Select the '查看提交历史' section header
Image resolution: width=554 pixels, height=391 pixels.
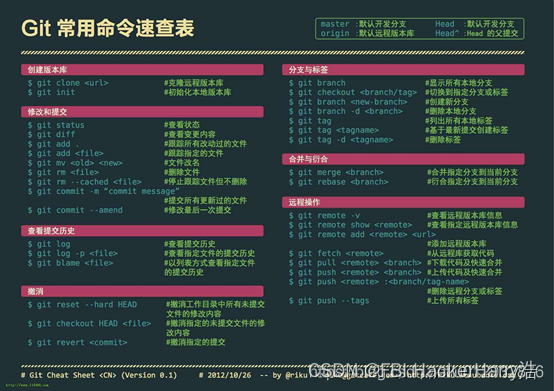pos(142,231)
